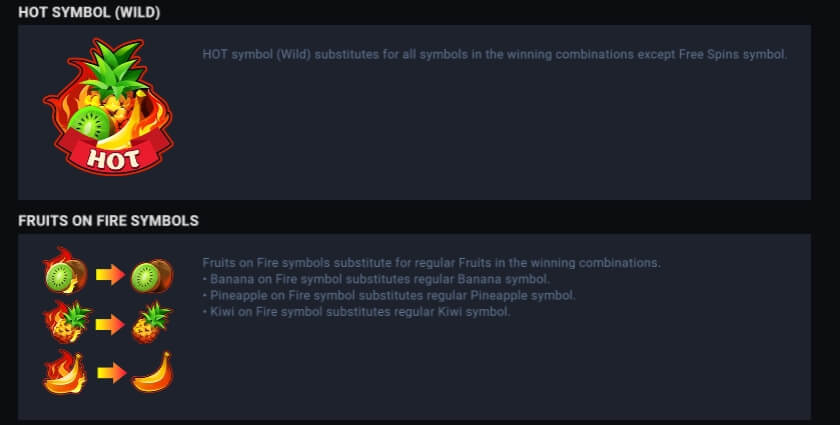
Task: Click the HOT wild pineapple symbol
Action: pos(109,106)
